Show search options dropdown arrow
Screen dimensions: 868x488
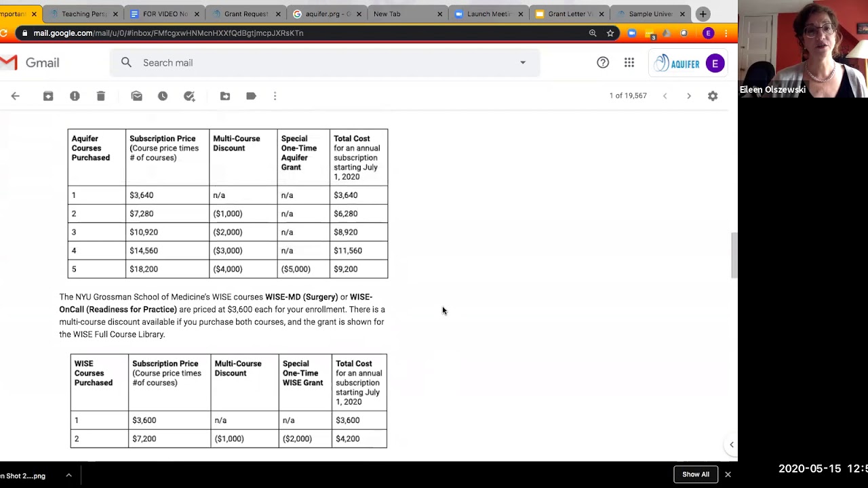tap(523, 62)
